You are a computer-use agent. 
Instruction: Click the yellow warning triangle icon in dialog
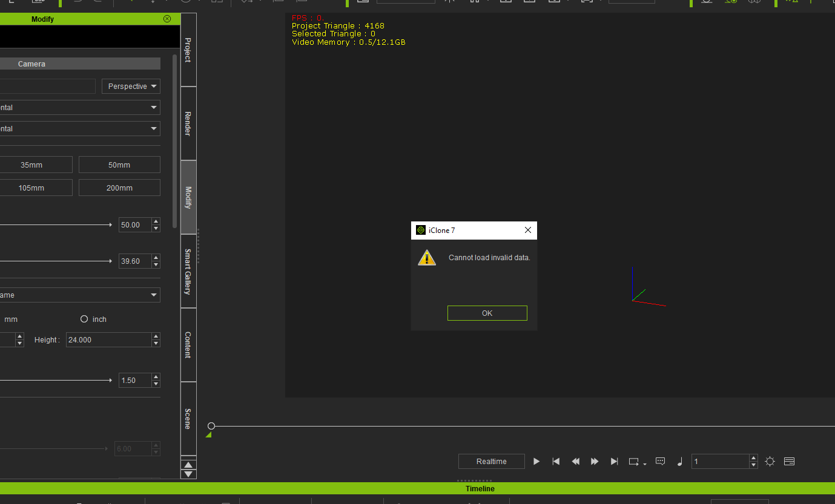(427, 257)
